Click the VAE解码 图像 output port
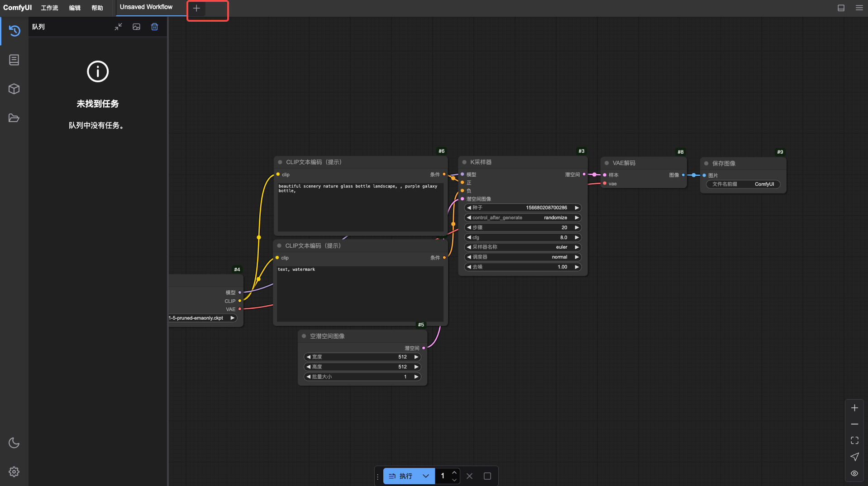868x486 pixels. [x=683, y=175]
